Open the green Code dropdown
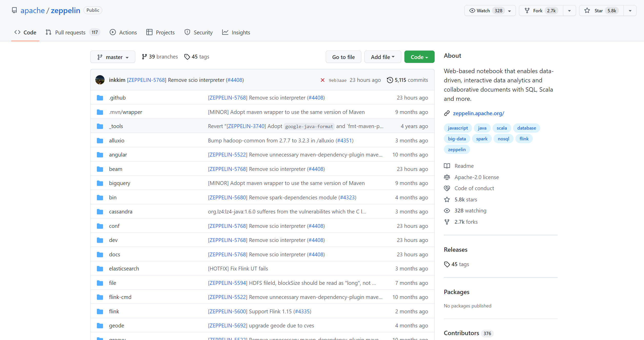 [419, 57]
